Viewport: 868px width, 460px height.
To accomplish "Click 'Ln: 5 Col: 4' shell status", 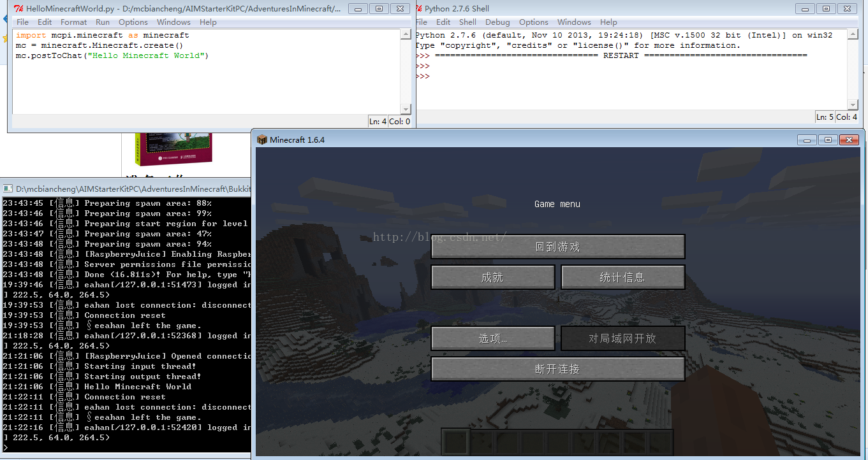I will pyautogui.click(x=837, y=117).
